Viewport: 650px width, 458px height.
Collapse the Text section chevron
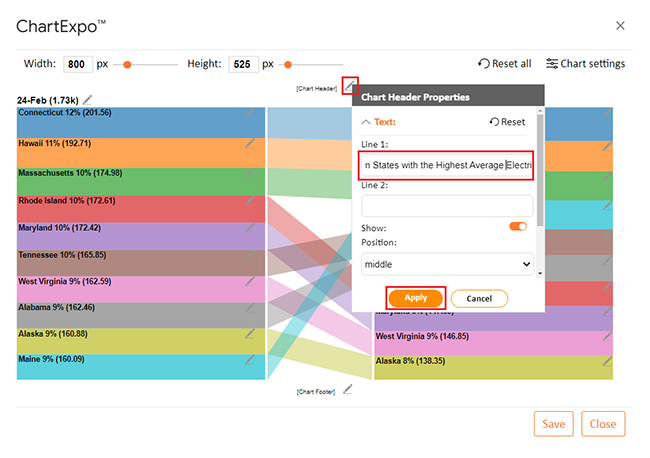click(x=366, y=122)
